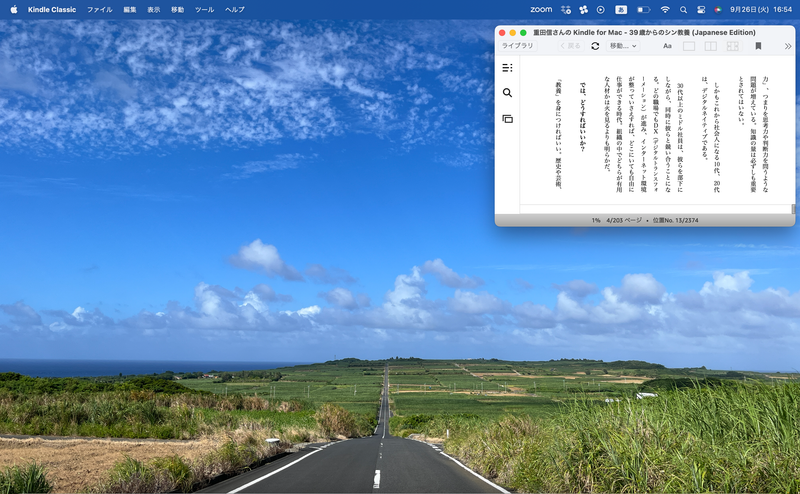Screen dimensions: 800x494
Task: Open the Japanese input source menu
Action: tap(620, 9)
